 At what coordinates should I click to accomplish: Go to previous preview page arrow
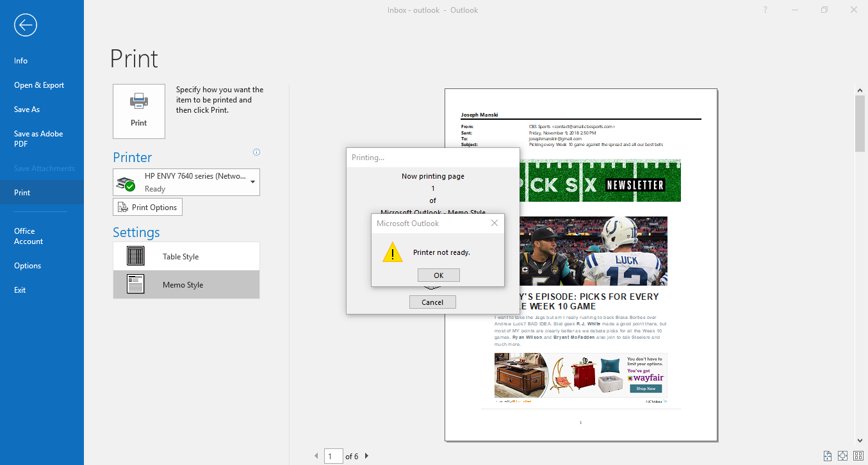[x=316, y=456]
